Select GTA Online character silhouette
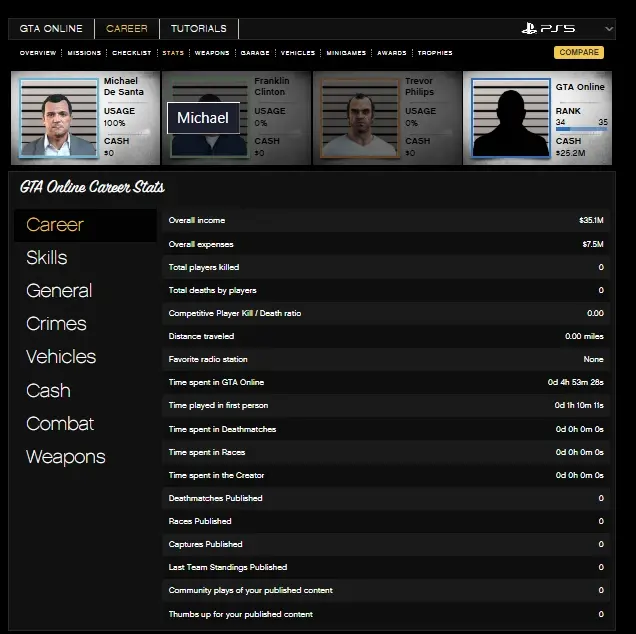Image resolution: width=636 pixels, height=634 pixels. [510, 118]
